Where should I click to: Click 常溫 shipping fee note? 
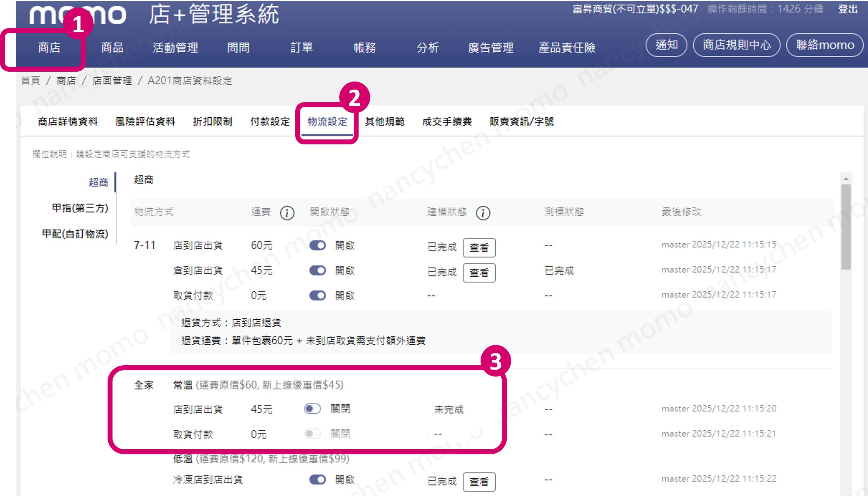point(258,385)
